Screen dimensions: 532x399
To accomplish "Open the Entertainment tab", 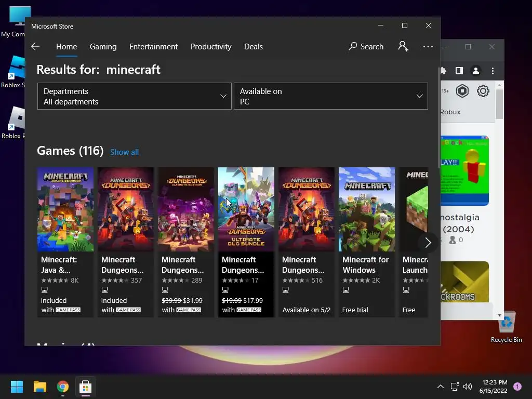I will [153, 46].
